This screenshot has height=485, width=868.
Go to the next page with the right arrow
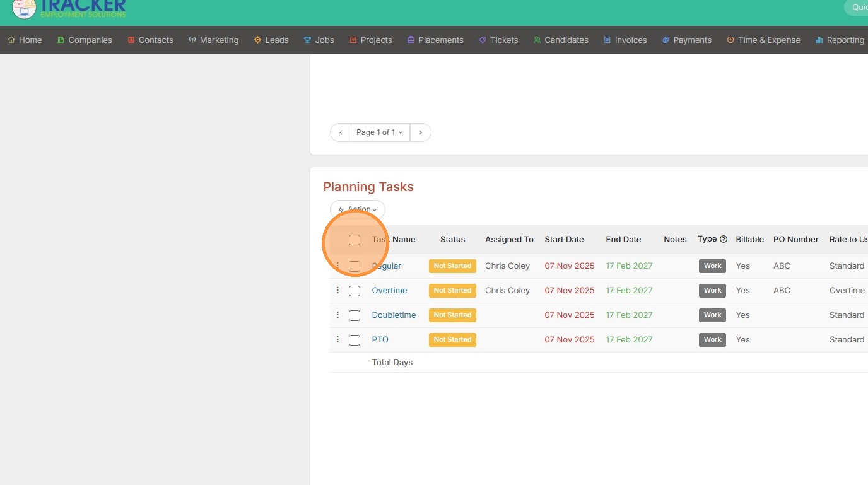[421, 132]
